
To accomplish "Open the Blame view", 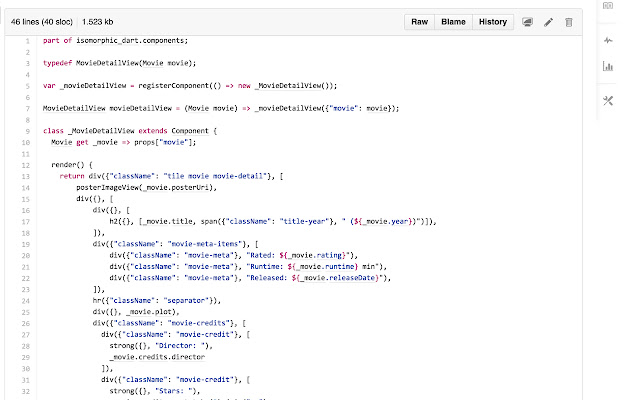I will pyautogui.click(x=453, y=22).
